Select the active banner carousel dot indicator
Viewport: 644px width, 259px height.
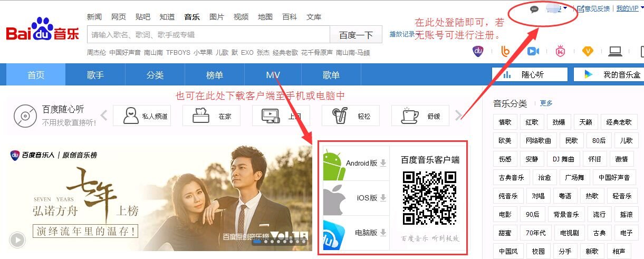pos(257,242)
